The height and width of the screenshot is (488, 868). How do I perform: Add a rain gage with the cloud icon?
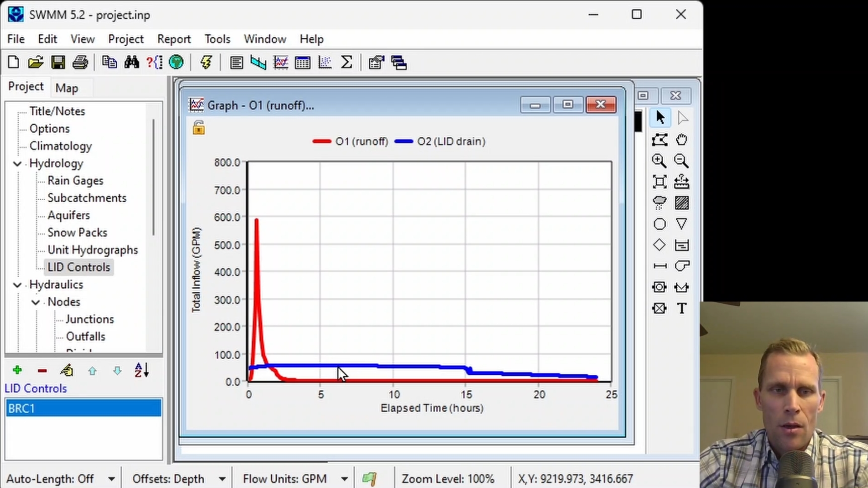[x=659, y=203]
